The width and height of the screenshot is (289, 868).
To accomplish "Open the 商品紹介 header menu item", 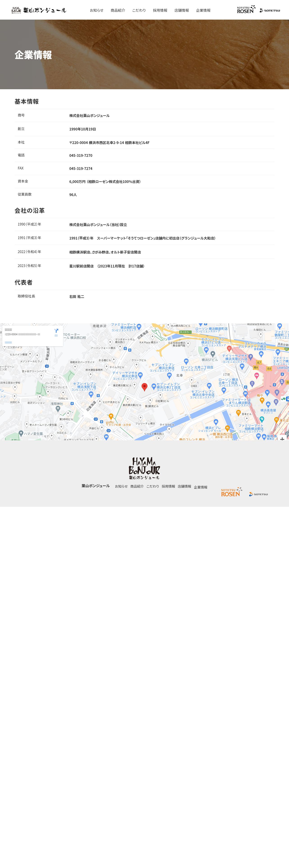I will [x=118, y=10].
